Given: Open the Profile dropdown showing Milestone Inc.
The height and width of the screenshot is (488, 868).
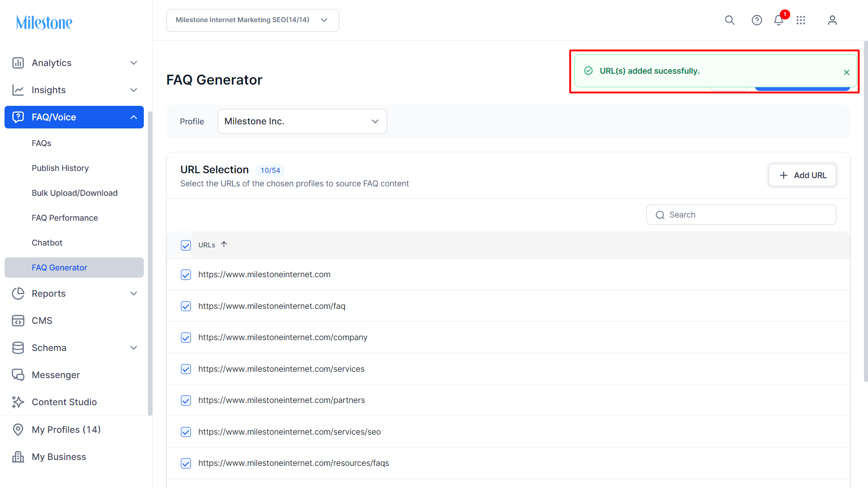Looking at the screenshot, I should pyautogui.click(x=302, y=121).
